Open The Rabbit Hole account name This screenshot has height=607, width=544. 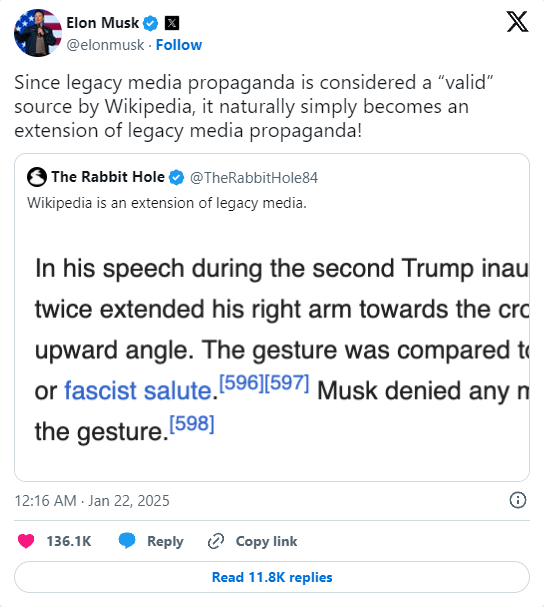pos(108,177)
